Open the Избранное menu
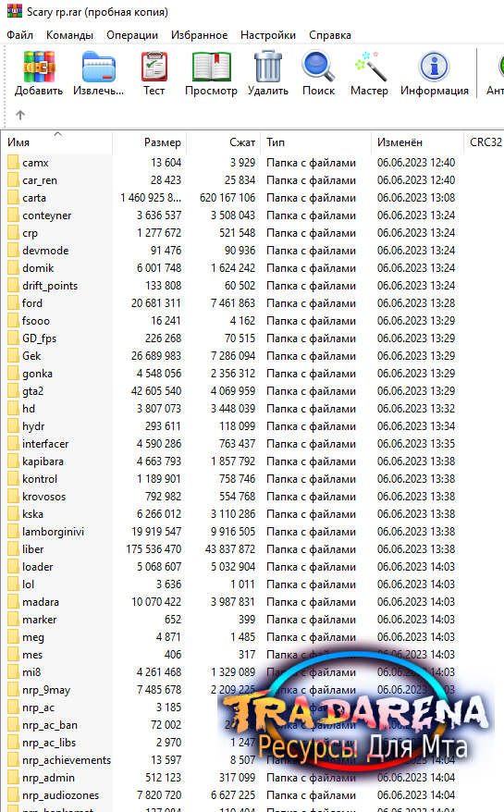 tap(200, 35)
